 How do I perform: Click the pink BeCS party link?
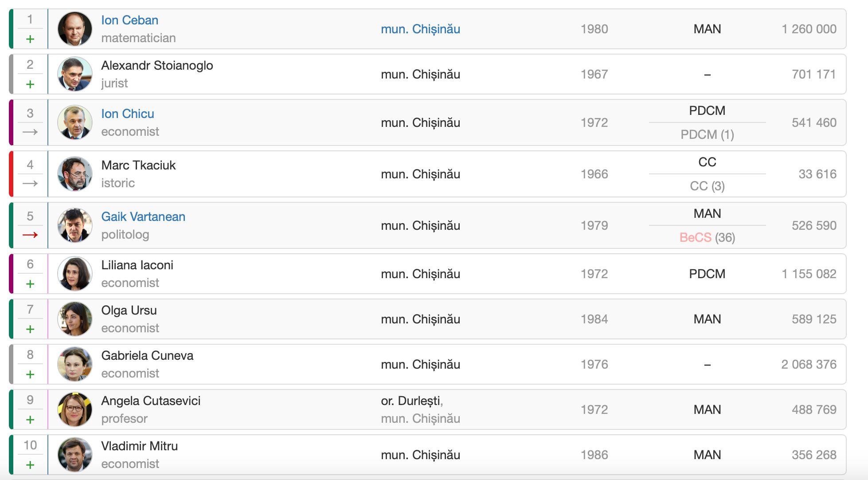click(x=695, y=238)
